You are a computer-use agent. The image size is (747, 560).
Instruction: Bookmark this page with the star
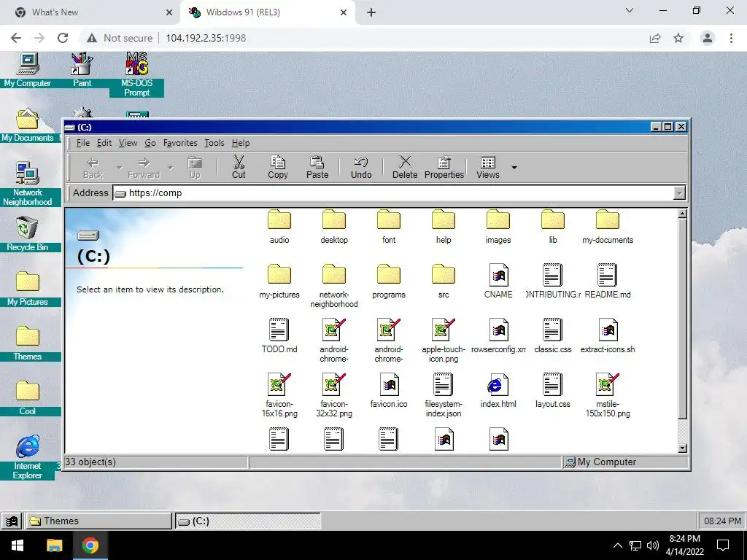[x=678, y=38]
